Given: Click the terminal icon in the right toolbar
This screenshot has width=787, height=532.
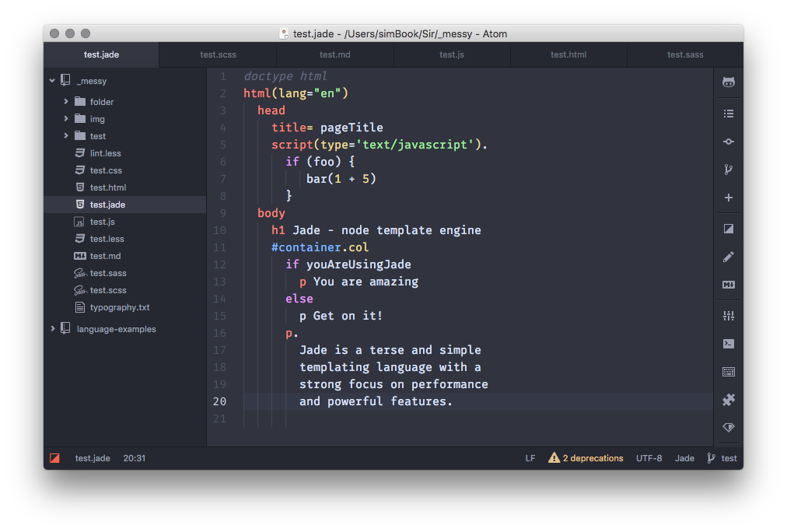Looking at the screenshot, I should pyautogui.click(x=728, y=344).
